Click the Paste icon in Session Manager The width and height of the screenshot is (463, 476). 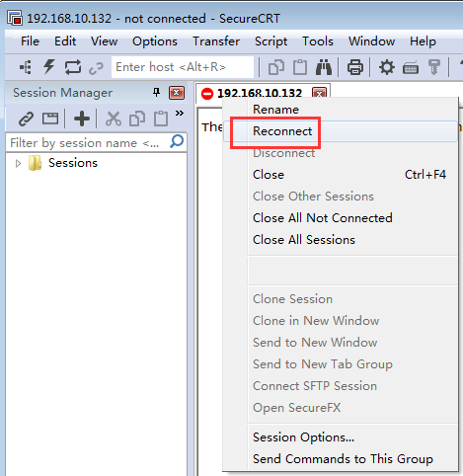(161, 119)
